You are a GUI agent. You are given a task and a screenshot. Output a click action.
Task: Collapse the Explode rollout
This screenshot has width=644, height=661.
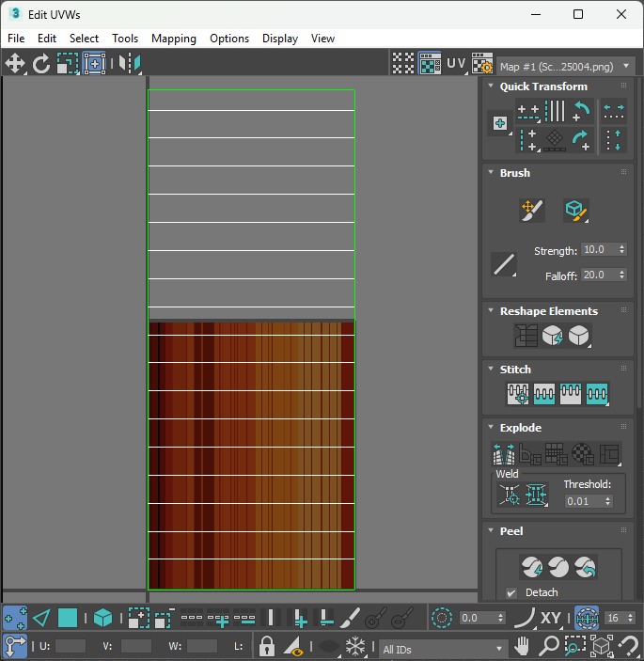click(491, 427)
